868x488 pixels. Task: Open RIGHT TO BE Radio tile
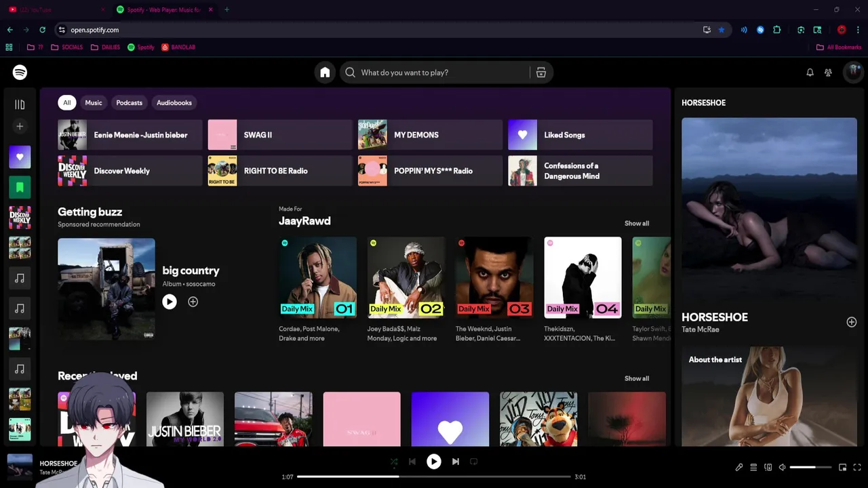click(x=280, y=171)
